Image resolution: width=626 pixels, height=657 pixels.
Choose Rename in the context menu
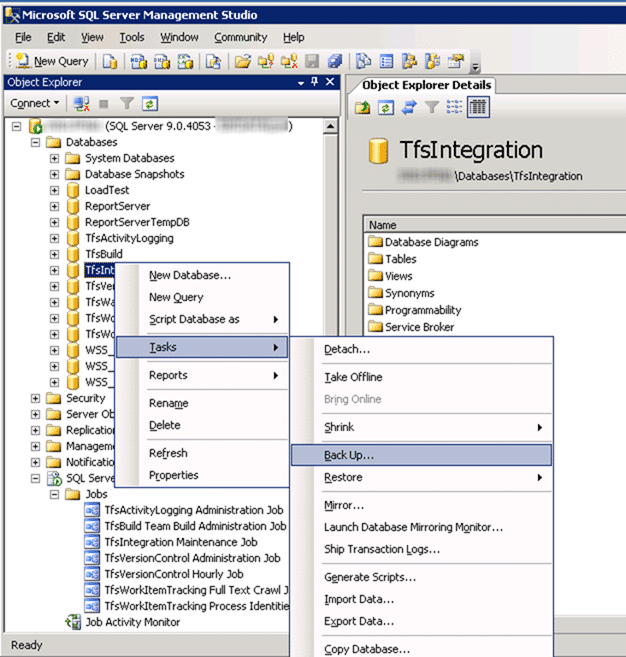[x=202, y=404]
